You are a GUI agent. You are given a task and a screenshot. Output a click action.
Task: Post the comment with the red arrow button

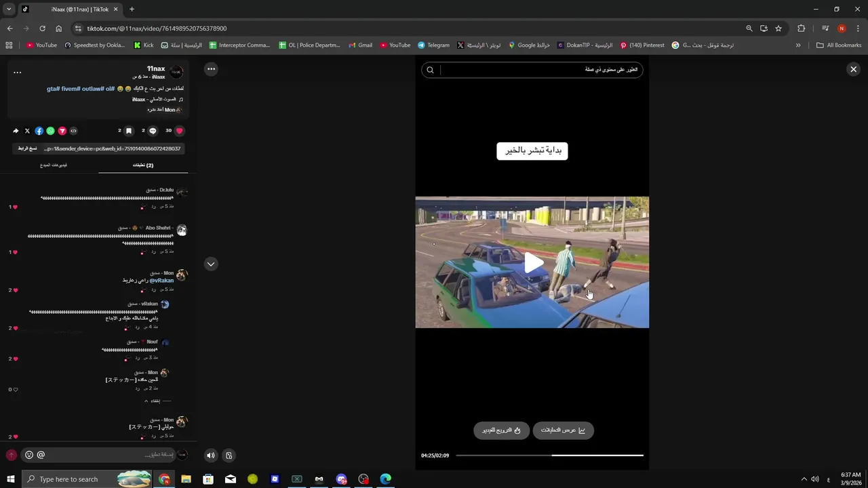[11, 455]
